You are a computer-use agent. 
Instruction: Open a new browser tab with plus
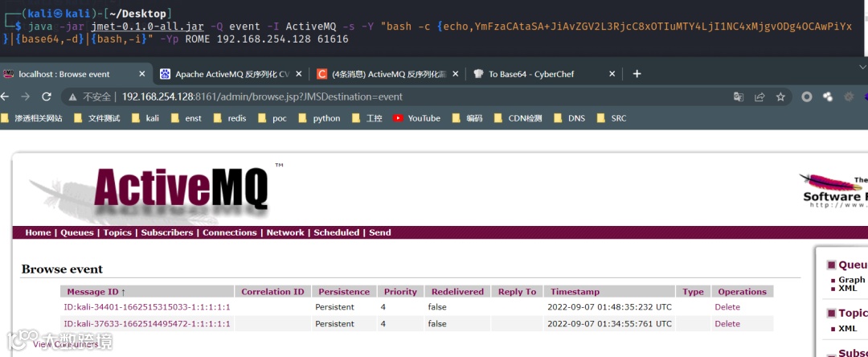(x=637, y=74)
